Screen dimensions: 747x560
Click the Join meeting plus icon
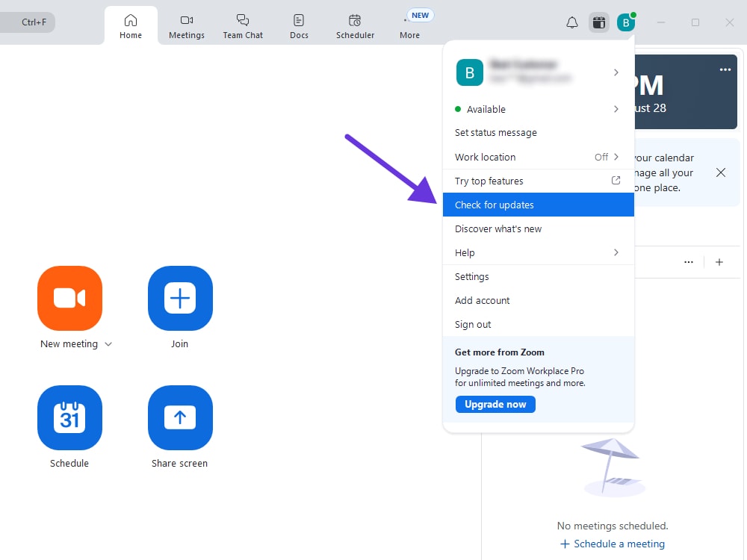(180, 298)
